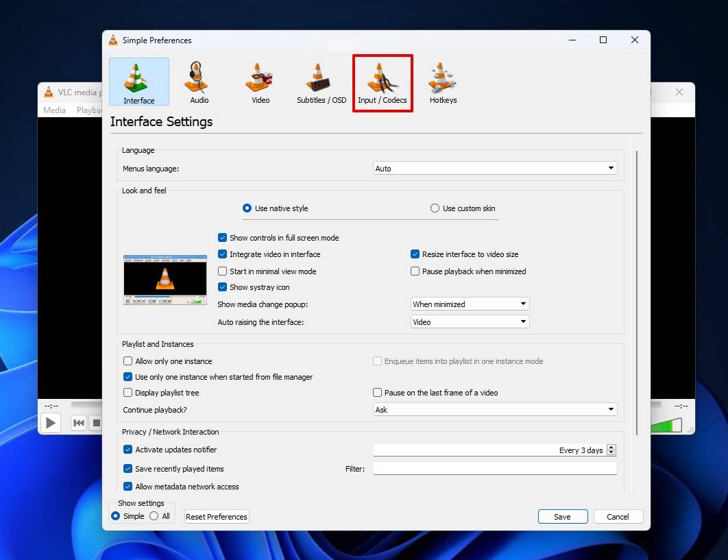Click the Save button
Image resolution: width=728 pixels, height=560 pixels.
point(562,516)
